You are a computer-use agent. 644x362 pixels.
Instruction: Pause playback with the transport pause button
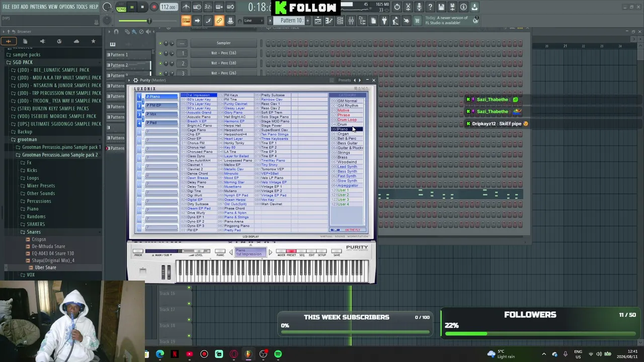[x=132, y=7]
